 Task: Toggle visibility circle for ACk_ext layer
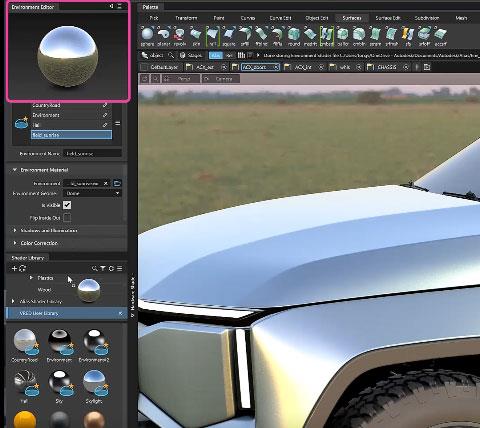pyautogui.click(x=224, y=67)
